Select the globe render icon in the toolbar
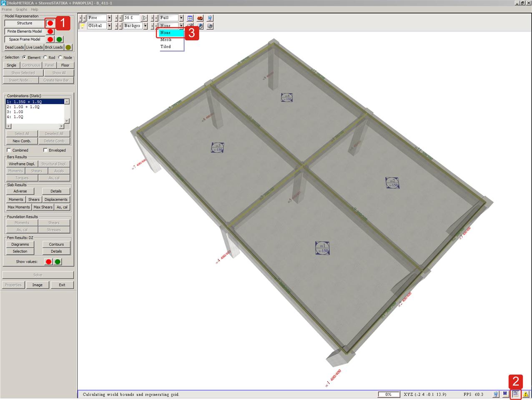532x400 pixels. [210, 18]
